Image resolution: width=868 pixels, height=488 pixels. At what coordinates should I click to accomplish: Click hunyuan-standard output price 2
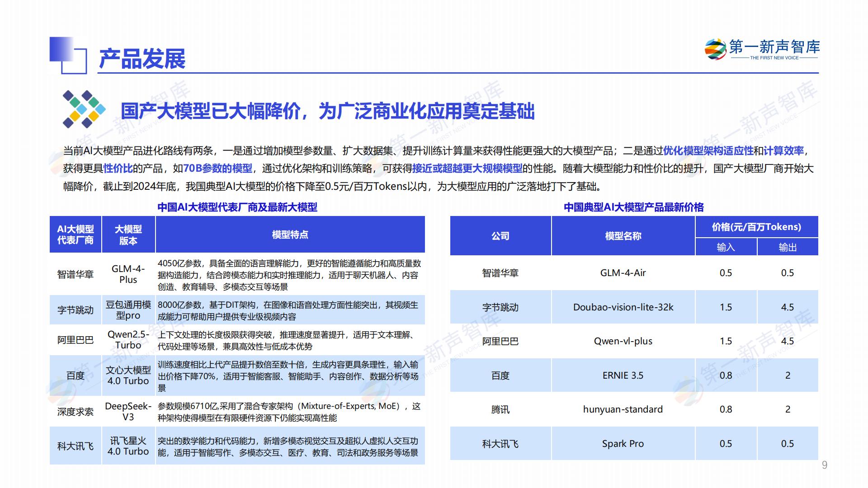788,409
